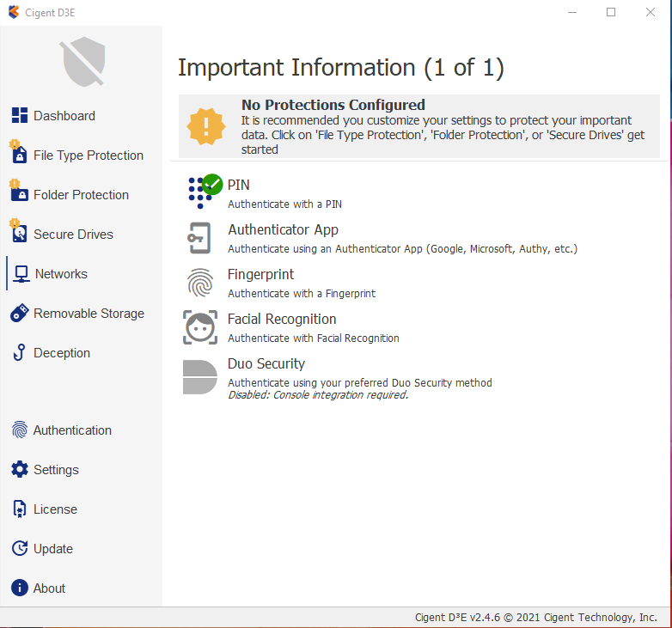The image size is (672, 628).
Task: Click the Dashboard grid icon
Action: [20, 115]
